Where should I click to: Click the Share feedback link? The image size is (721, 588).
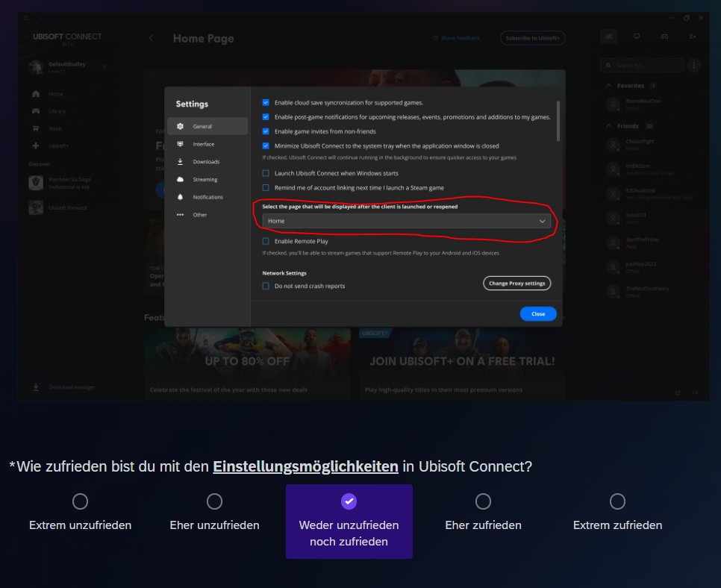(x=456, y=38)
